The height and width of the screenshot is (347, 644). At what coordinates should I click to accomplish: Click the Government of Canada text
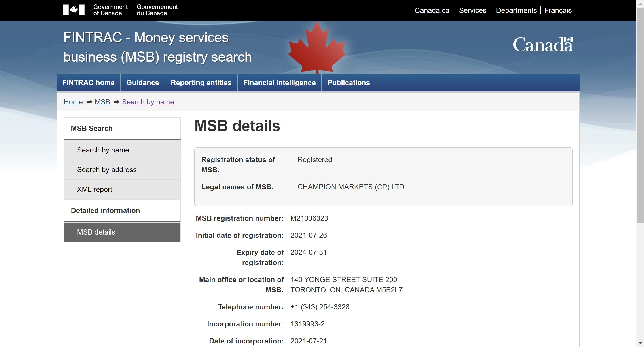[x=110, y=10]
